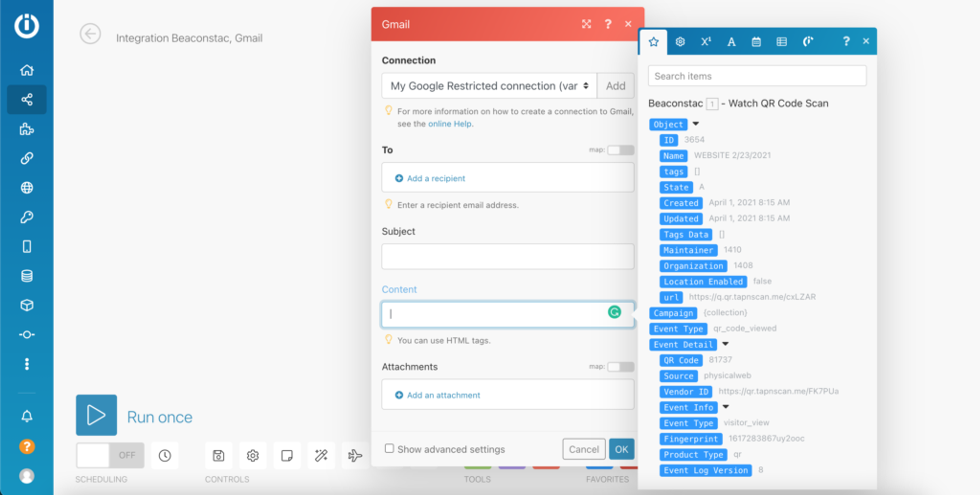Open the flow control node icon in sidebar

27,335
